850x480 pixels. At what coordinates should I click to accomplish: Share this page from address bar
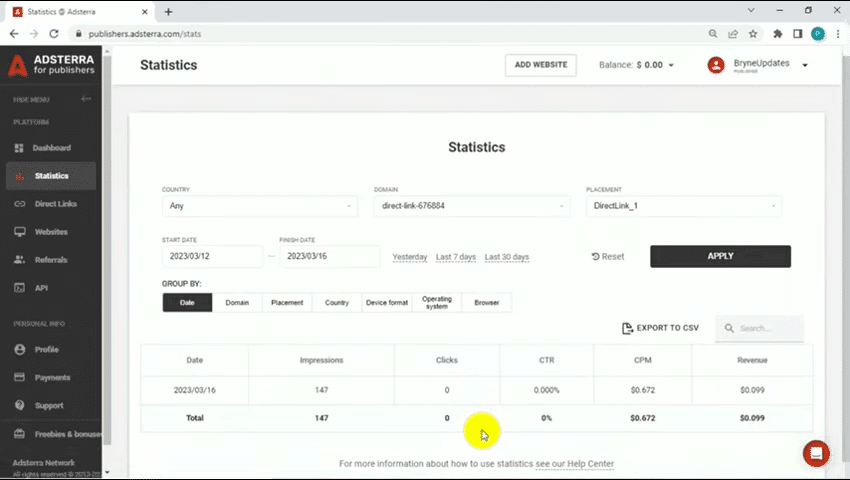pos(733,34)
